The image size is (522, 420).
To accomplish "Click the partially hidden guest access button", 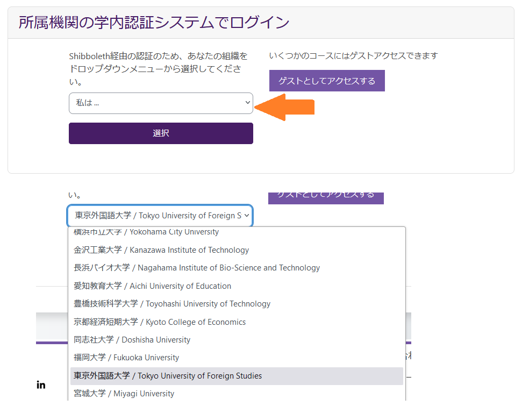I will 326,198.
